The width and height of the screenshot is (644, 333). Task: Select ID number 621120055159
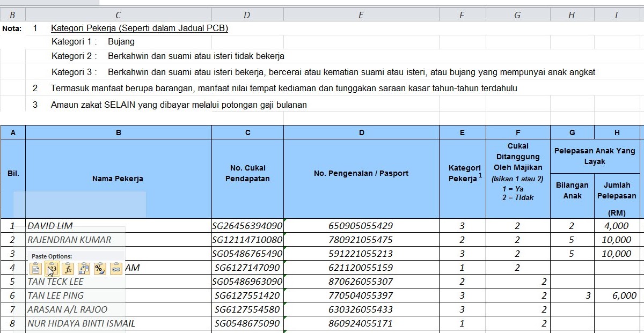pos(361,268)
